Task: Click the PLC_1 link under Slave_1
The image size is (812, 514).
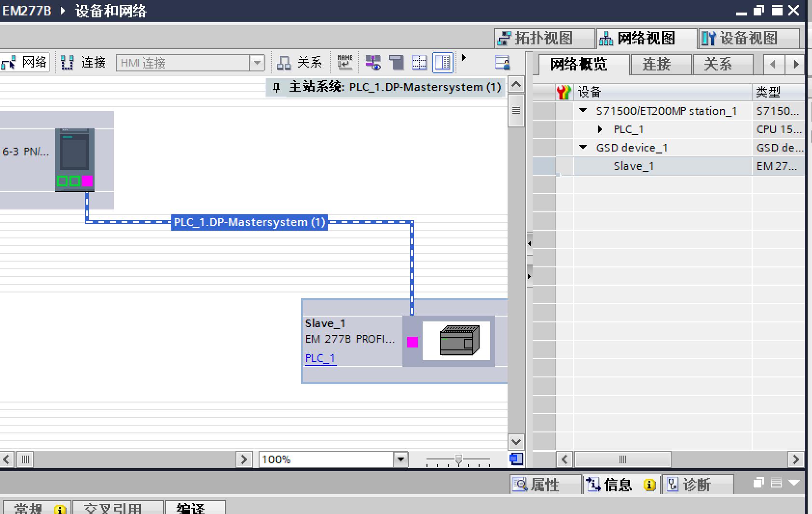Action: pos(320,358)
